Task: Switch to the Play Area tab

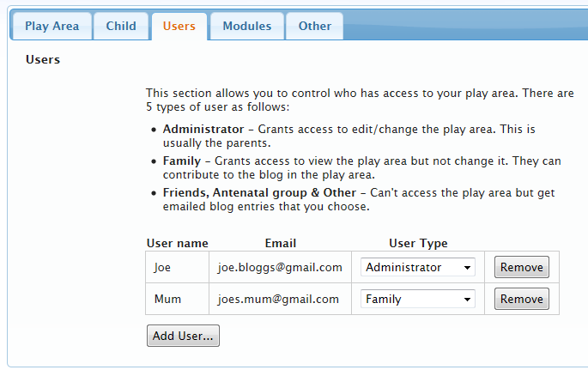Action: (x=52, y=26)
